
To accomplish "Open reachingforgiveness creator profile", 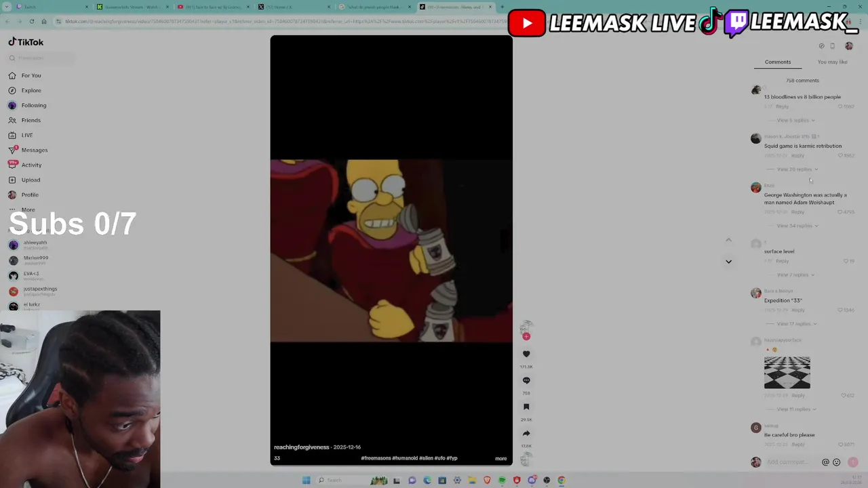I will [x=302, y=447].
